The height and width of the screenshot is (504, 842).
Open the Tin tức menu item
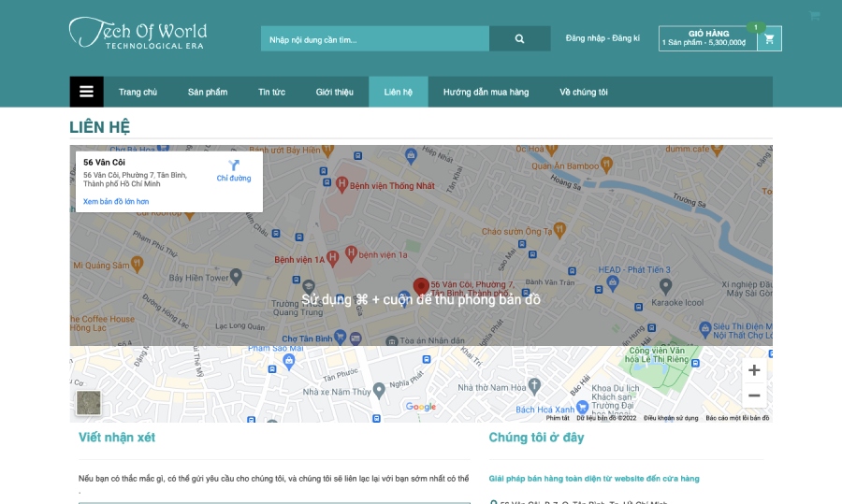click(x=271, y=92)
